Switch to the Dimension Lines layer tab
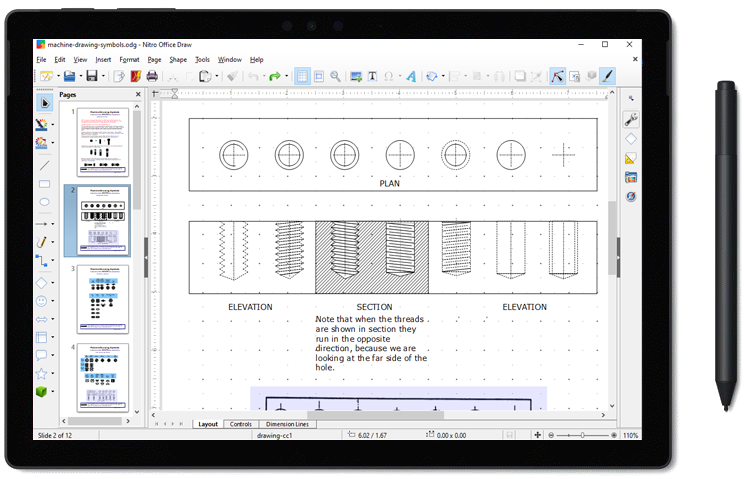 click(287, 424)
